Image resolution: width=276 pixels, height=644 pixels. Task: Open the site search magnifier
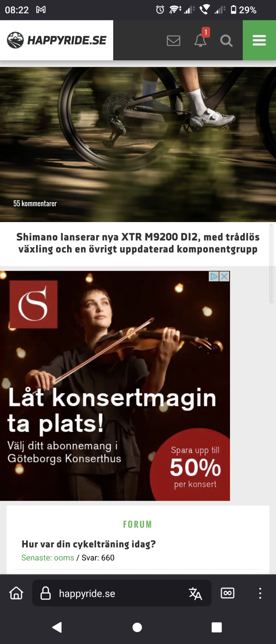click(226, 41)
